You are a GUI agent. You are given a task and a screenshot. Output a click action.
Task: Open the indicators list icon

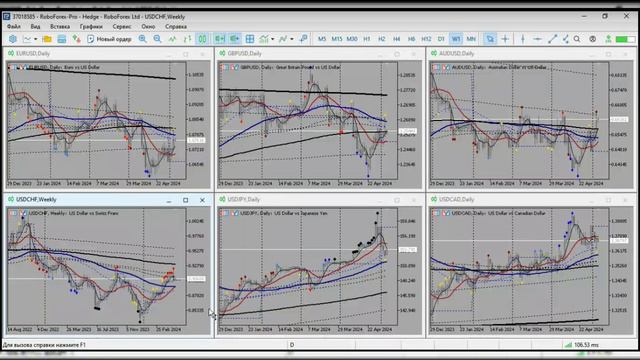[x=264, y=39]
